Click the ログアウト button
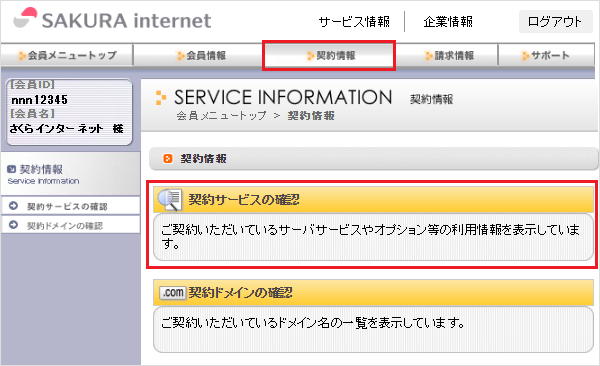 click(x=555, y=22)
